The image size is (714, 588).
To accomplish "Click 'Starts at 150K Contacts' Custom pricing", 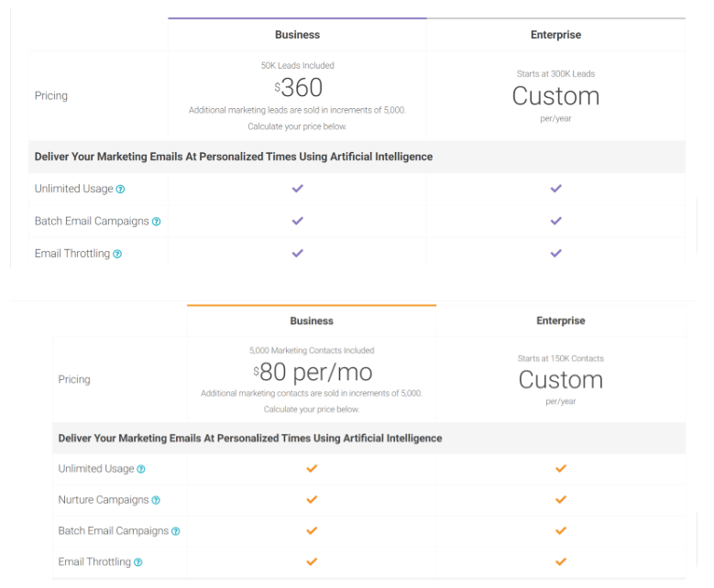I will pyautogui.click(x=561, y=379).
